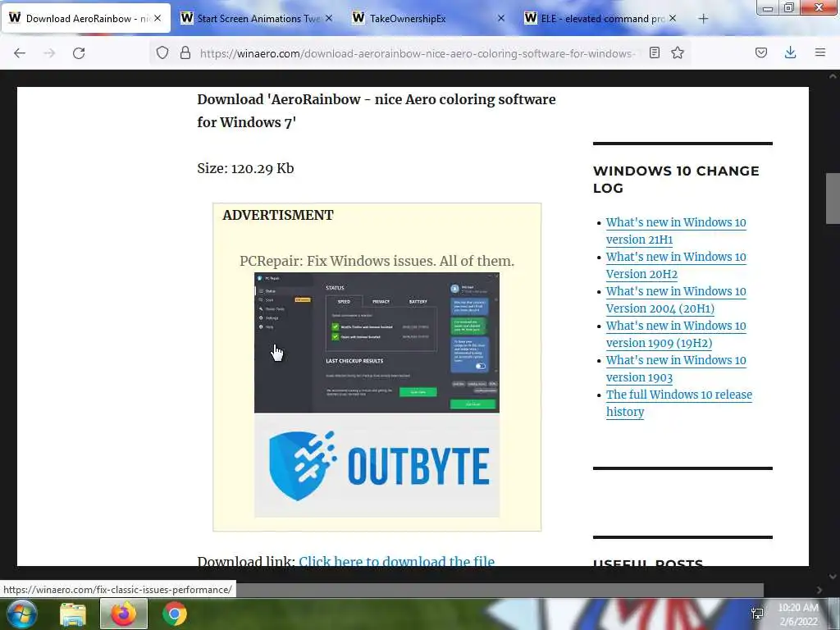The height and width of the screenshot is (630, 840).
Task: Click the ADVERTISMENT label
Action: point(278,215)
